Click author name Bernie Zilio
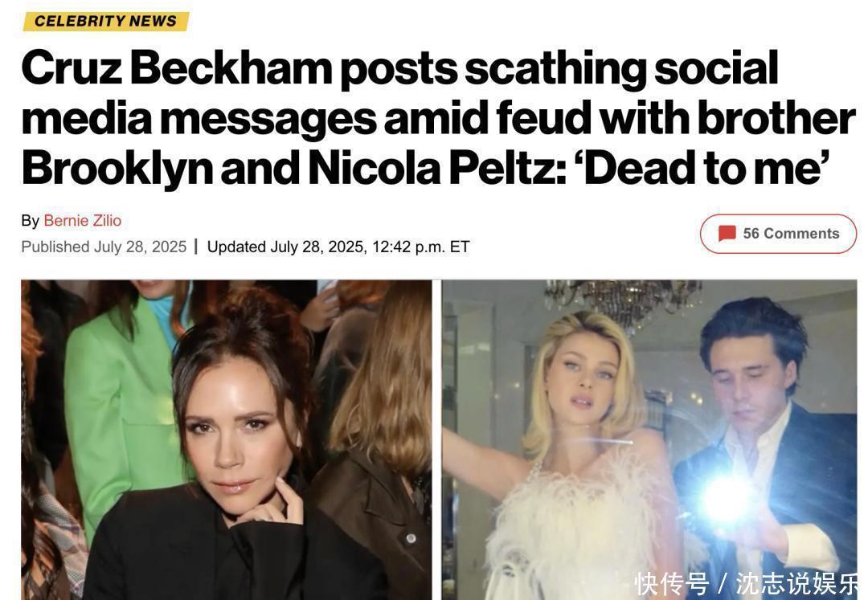The height and width of the screenshot is (600, 868). tap(82, 220)
